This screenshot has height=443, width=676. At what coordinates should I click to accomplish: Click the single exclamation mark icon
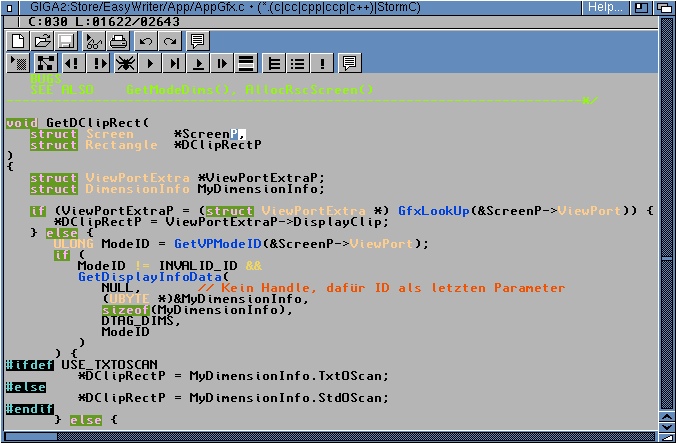pyautogui.click(x=322, y=63)
